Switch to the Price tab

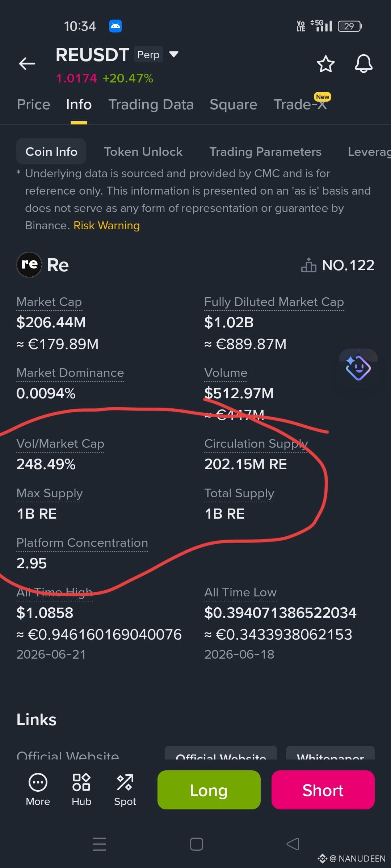pyautogui.click(x=33, y=105)
